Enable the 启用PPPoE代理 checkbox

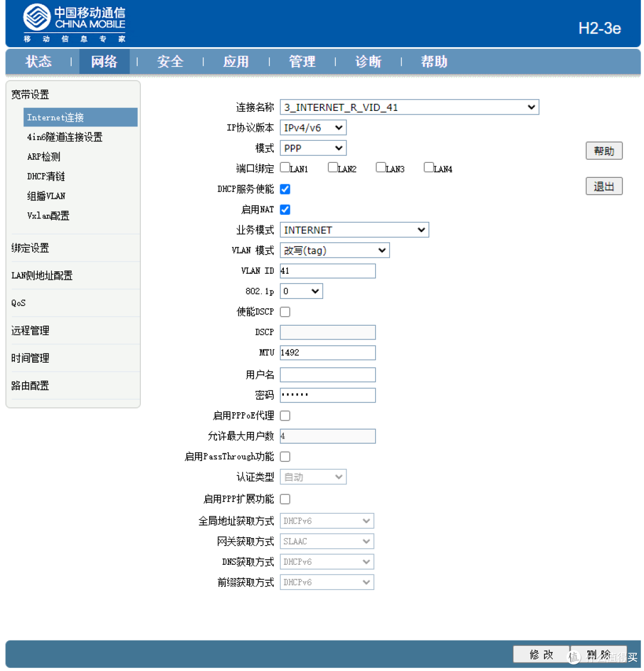click(285, 416)
